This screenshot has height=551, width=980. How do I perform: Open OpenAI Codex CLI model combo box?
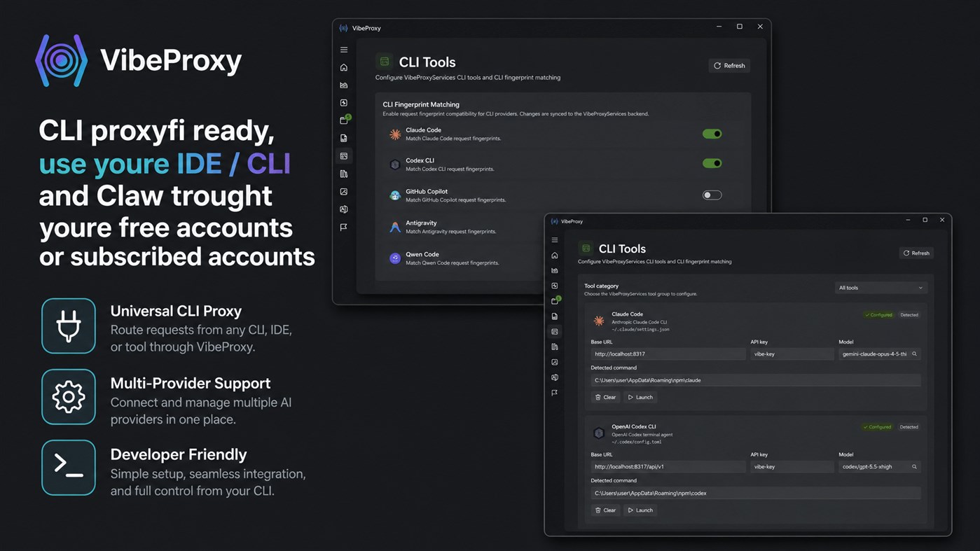879,467
